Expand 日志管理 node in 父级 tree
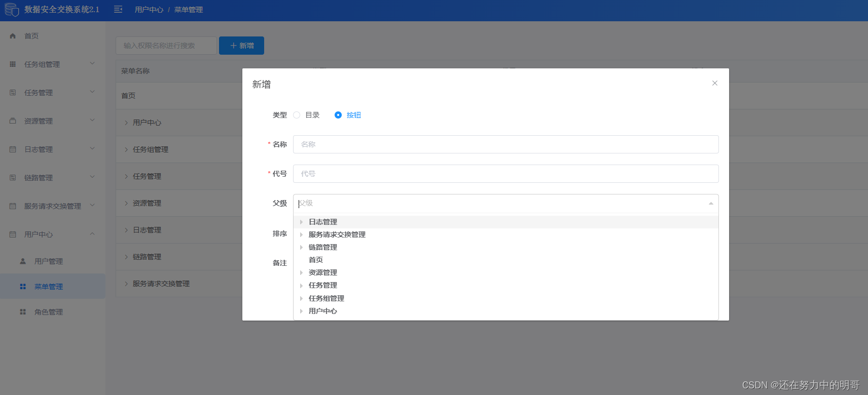 tap(301, 222)
